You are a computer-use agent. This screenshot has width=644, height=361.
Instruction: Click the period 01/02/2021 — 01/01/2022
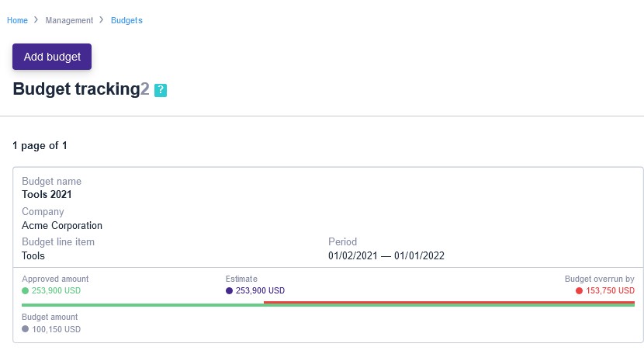386,255
